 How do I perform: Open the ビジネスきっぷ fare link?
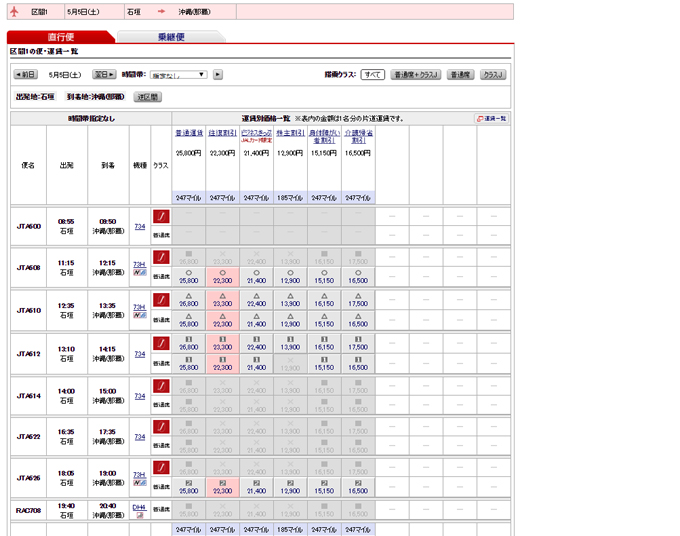click(256, 133)
